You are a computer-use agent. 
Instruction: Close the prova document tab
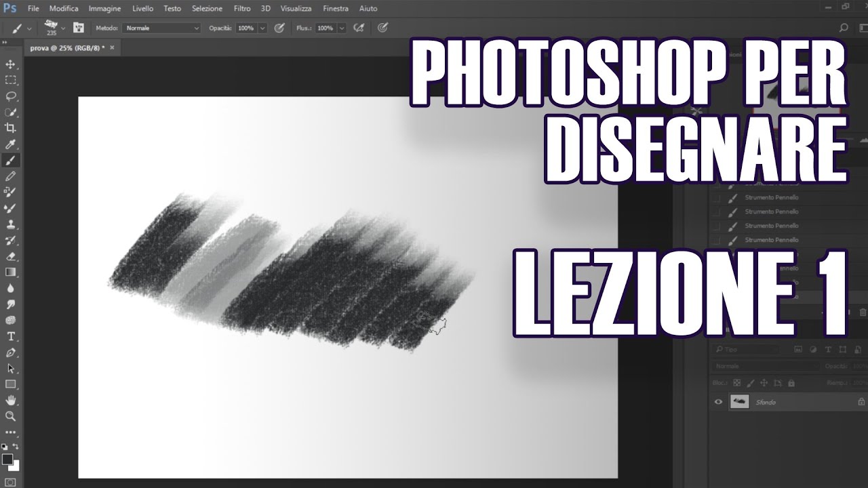(113, 48)
